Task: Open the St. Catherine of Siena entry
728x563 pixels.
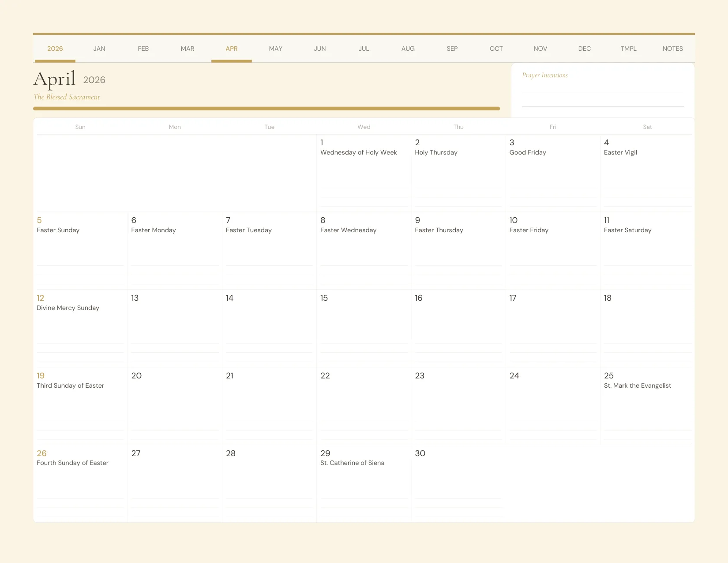Action: [x=352, y=463]
